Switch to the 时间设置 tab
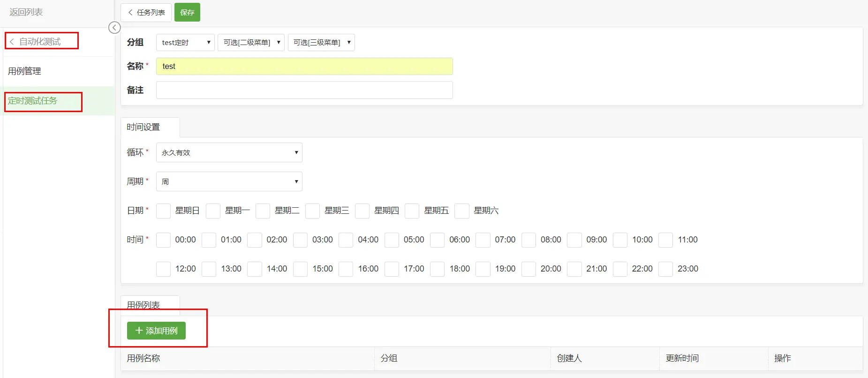 click(150, 127)
